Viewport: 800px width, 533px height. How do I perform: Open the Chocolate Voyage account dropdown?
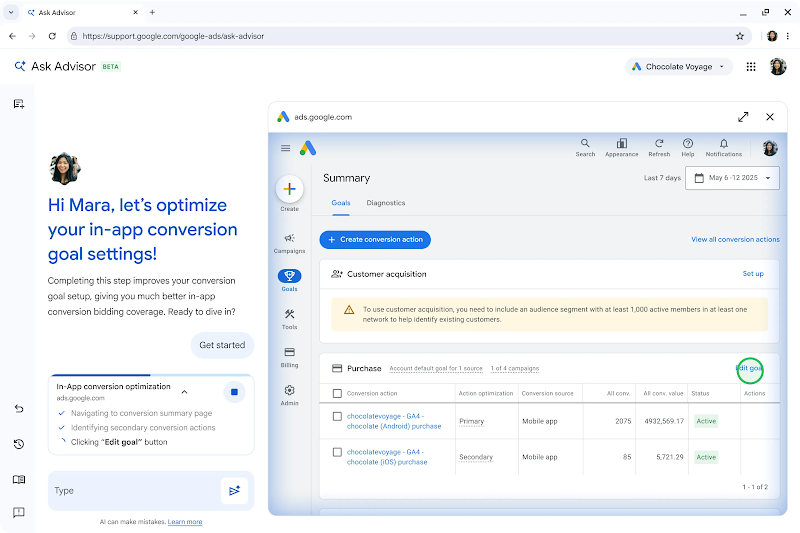(679, 67)
